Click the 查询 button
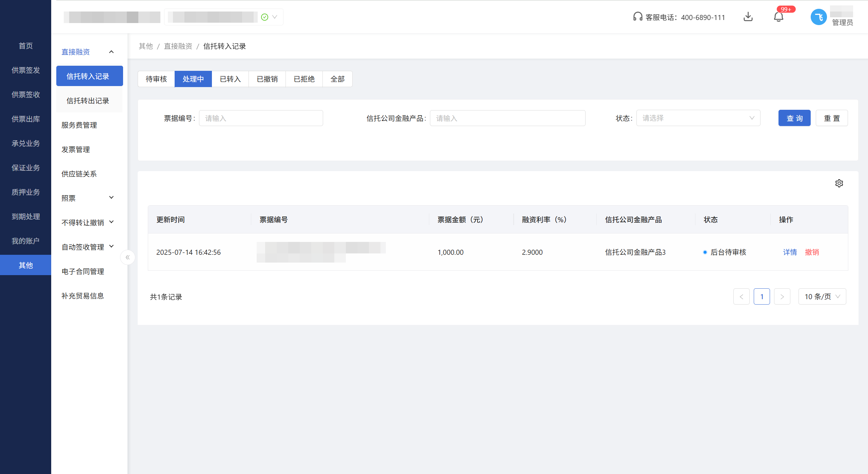 [794, 118]
